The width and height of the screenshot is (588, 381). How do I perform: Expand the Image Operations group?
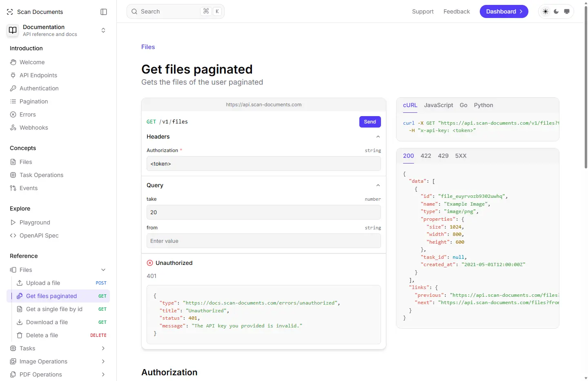coord(103,361)
